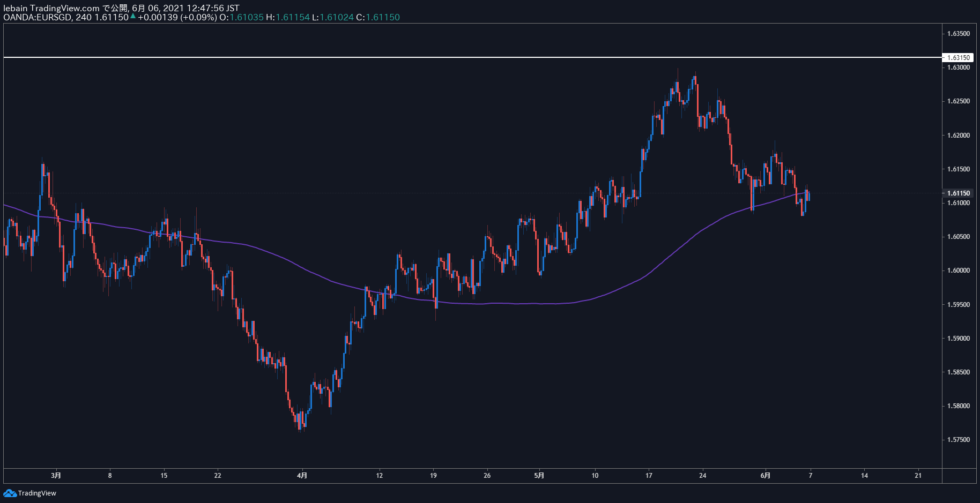Click the 1.62500 price axis label

pos(958,101)
